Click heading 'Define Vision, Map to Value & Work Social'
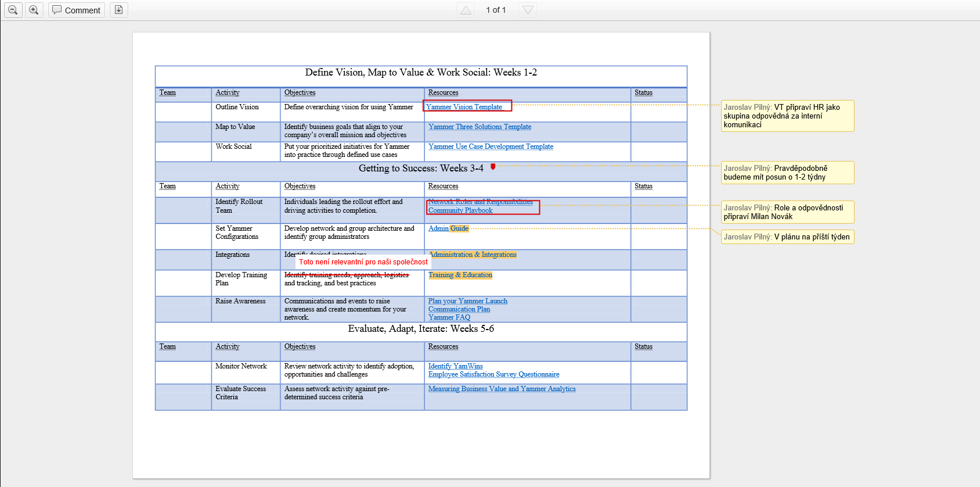Image resolution: width=980 pixels, height=487 pixels. click(421, 73)
